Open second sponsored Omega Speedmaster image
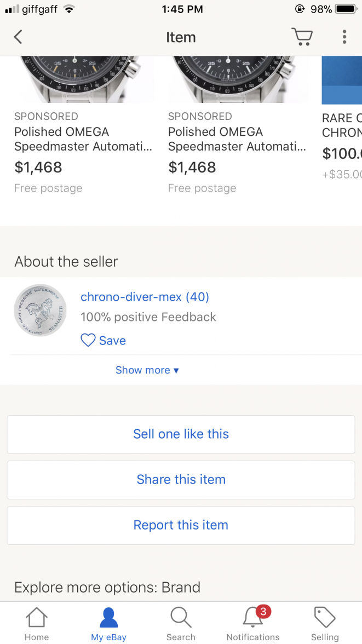362x644 pixels. point(238,79)
